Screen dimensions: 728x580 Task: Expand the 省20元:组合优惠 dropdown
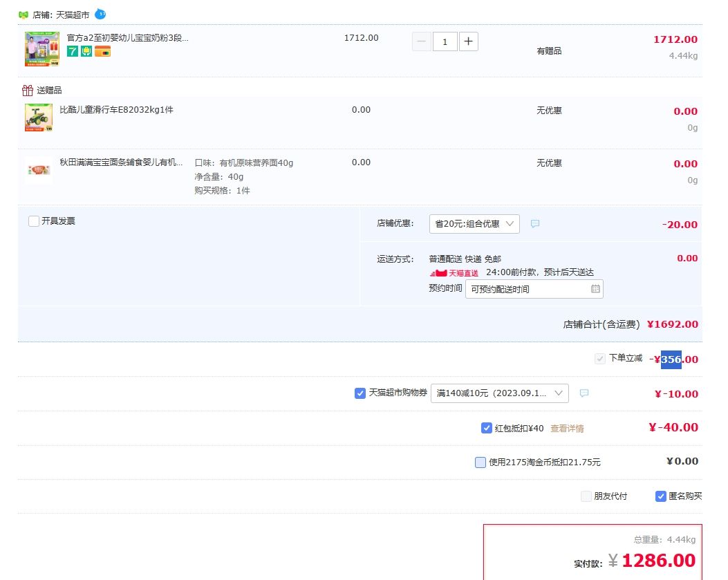(474, 224)
